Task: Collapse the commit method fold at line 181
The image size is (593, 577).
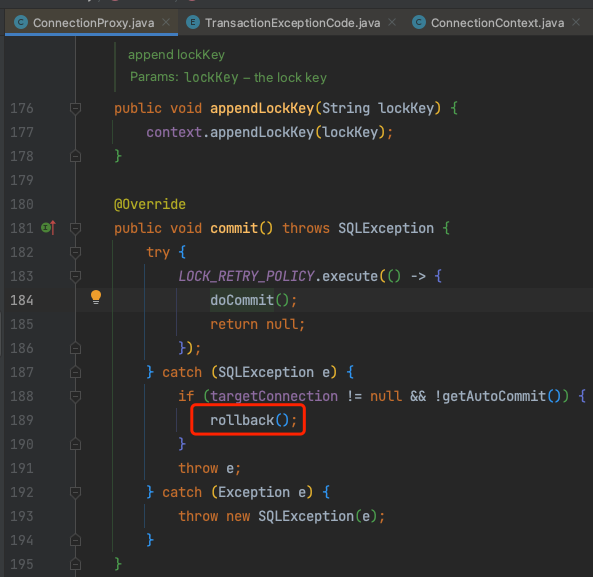Action: (75, 228)
